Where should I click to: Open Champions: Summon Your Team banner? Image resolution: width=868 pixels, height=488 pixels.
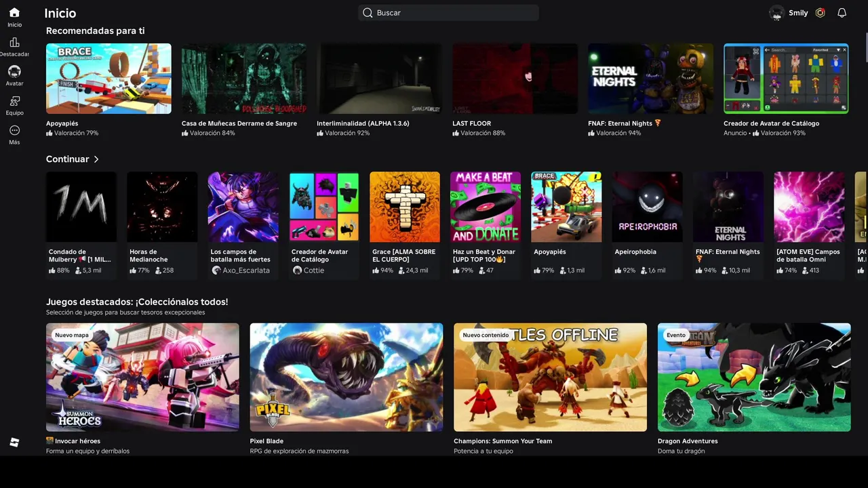(550, 377)
